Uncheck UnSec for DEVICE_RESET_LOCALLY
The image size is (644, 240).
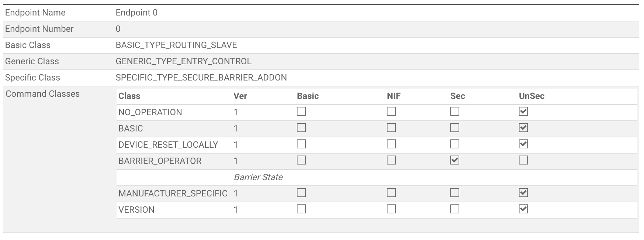point(523,144)
